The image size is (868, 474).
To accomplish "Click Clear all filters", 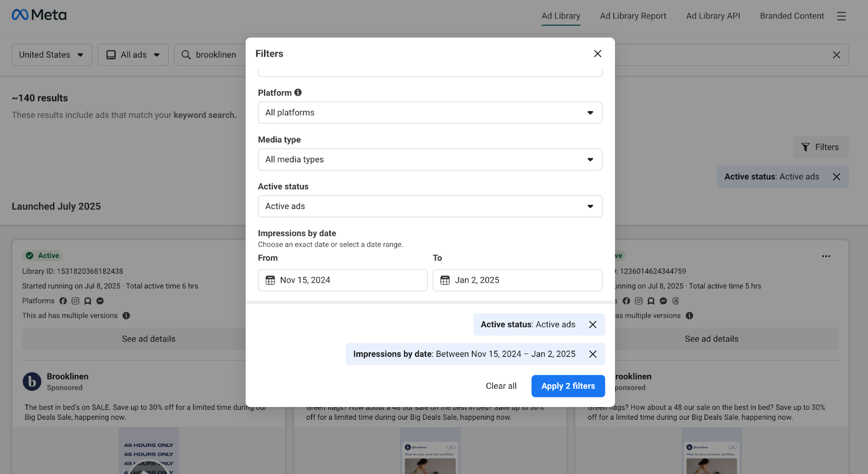I will point(501,386).
